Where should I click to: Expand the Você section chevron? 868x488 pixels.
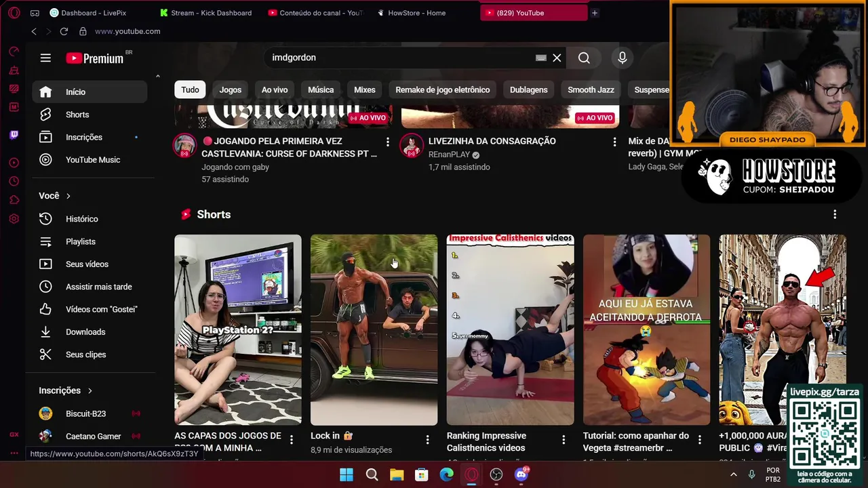(x=68, y=196)
